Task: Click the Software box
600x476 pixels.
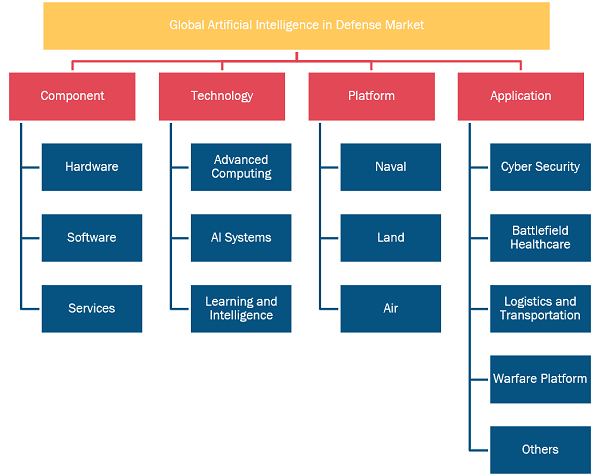Action: pos(92,238)
